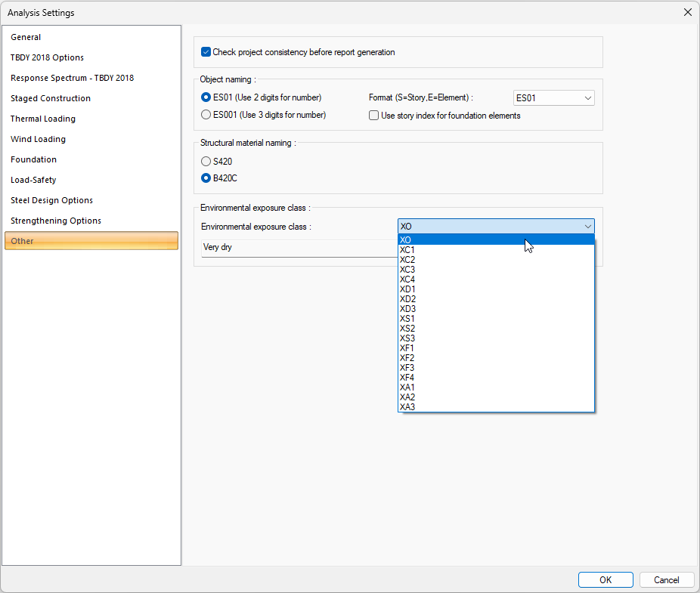
Task: Pick XD2 from exposure class list
Action: click(x=407, y=299)
